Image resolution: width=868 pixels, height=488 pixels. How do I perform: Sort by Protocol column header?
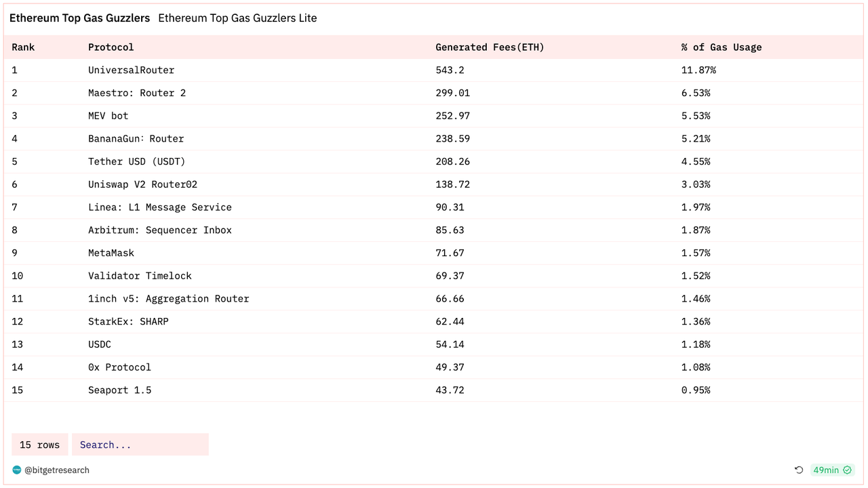pyautogui.click(x=111, y=47)
